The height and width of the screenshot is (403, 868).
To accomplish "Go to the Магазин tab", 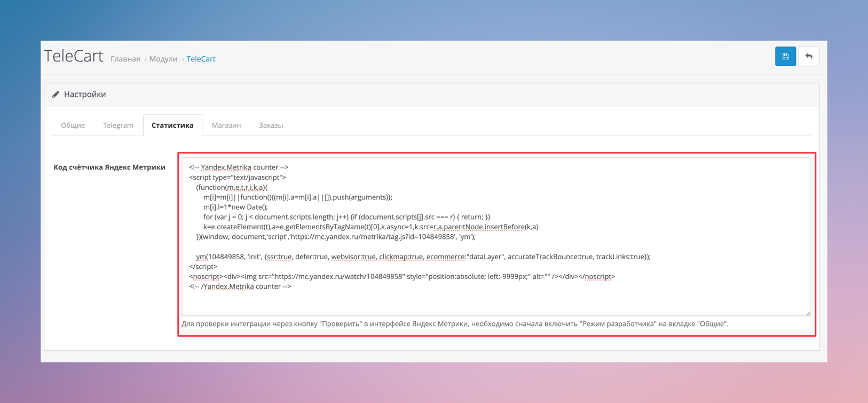I will [x=226, y=126].
